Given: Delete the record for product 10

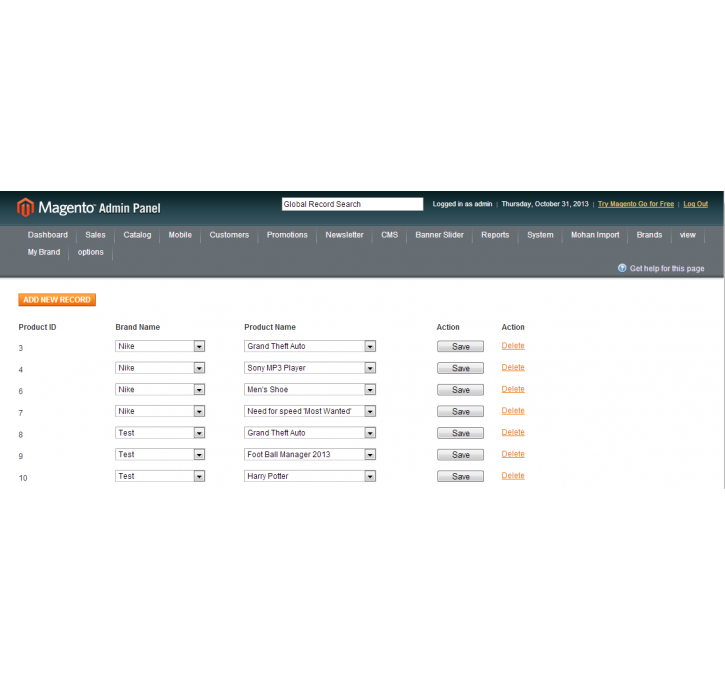Looking at the screenshot, I should (513, 476).
